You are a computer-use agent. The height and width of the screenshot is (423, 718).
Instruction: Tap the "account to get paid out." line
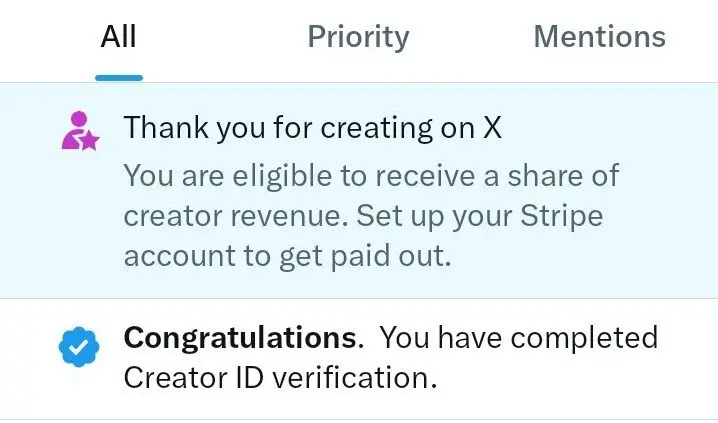pos(288,255)
